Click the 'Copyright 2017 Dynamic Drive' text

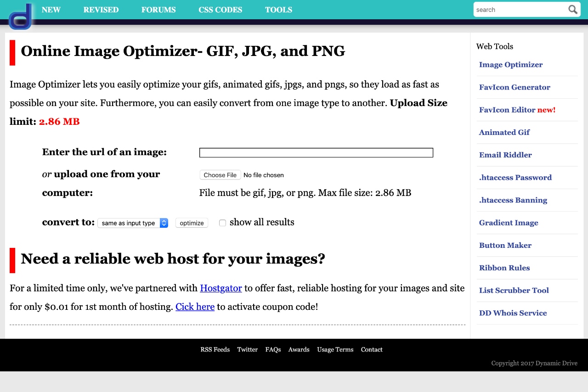(534, 363)
